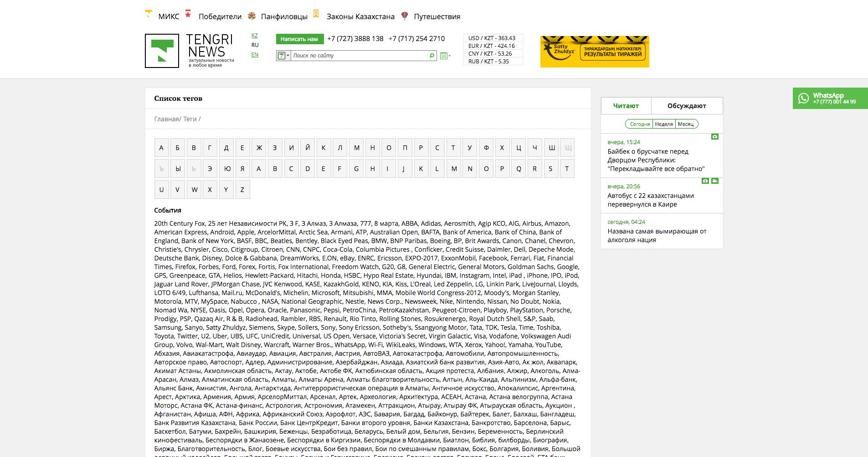Click the camera icon on the Автобус article
Viewport: 868px width, 457px height.
(705, 181)
